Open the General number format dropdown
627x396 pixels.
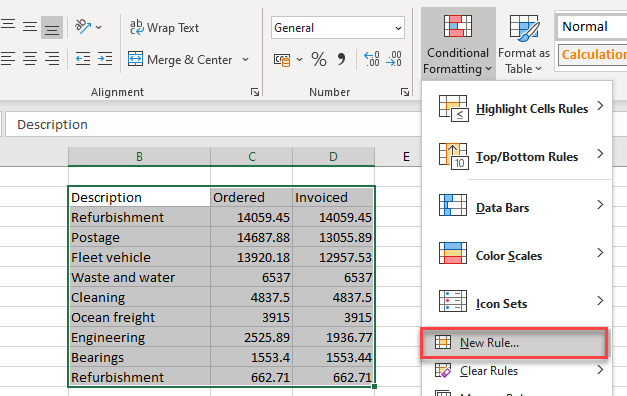click(338, 28)
